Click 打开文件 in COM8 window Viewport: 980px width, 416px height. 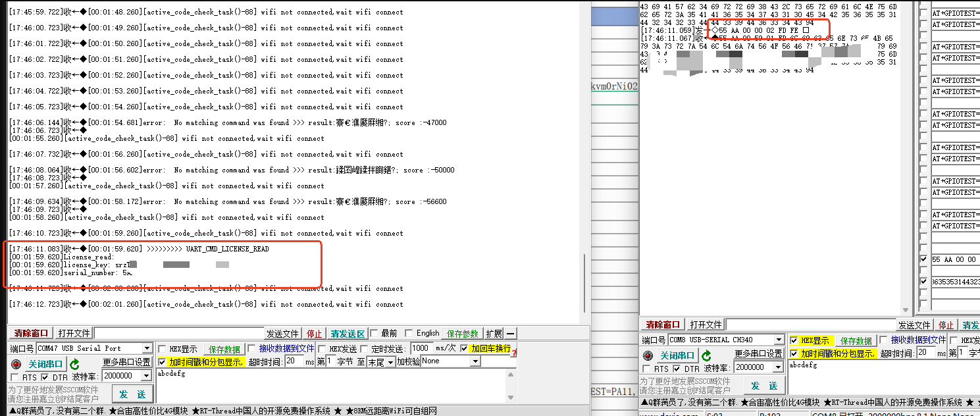click(706, 325)
